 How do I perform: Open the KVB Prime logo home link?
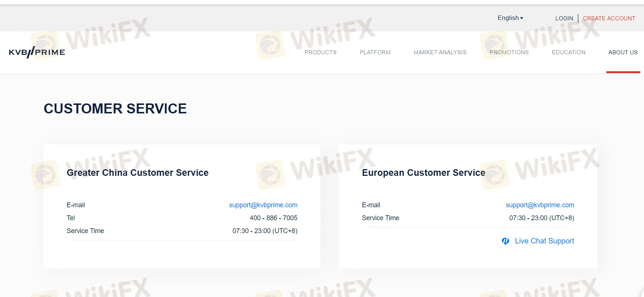[37, 52]
